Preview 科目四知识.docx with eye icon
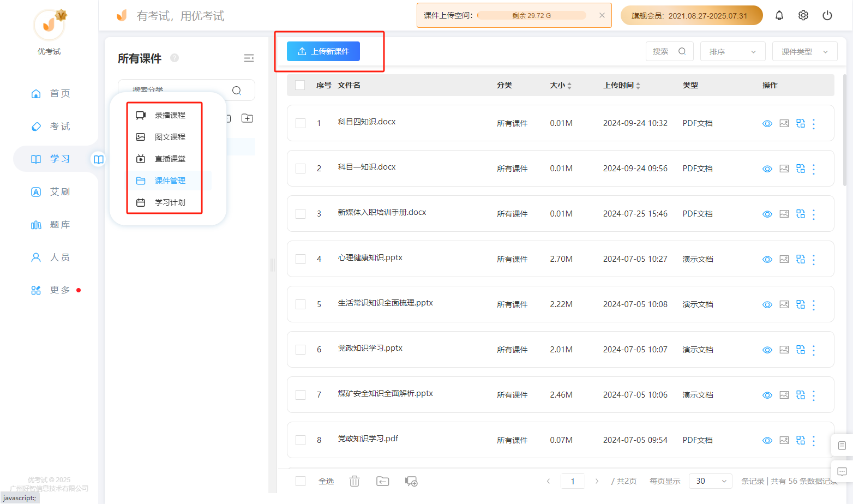Viewport: 853px width, 504px height. pos(767,124)
